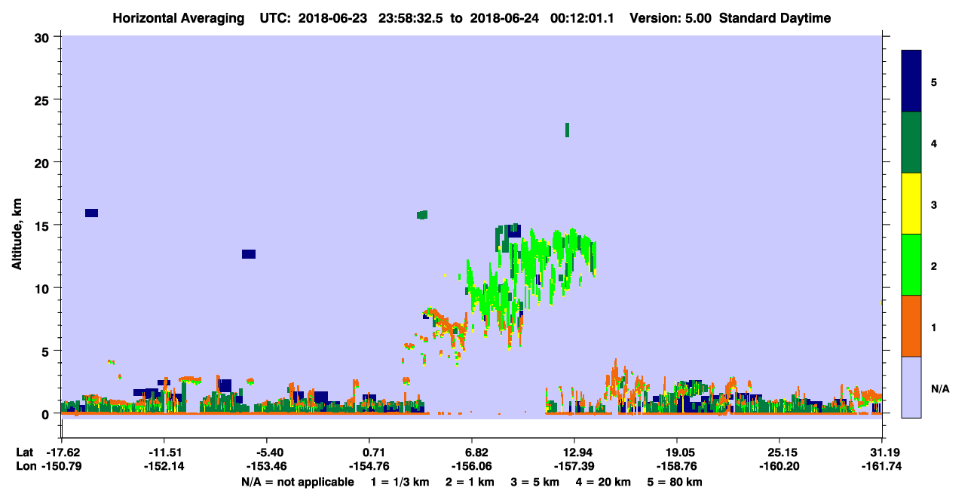Viewport: 980px width, 503px height.
Task: Click the legend text '4 = 20 km'
Action: (x=604, y=482)
